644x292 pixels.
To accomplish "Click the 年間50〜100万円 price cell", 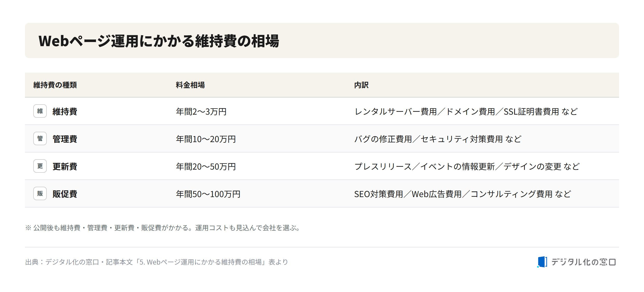I will pos(208,194).
